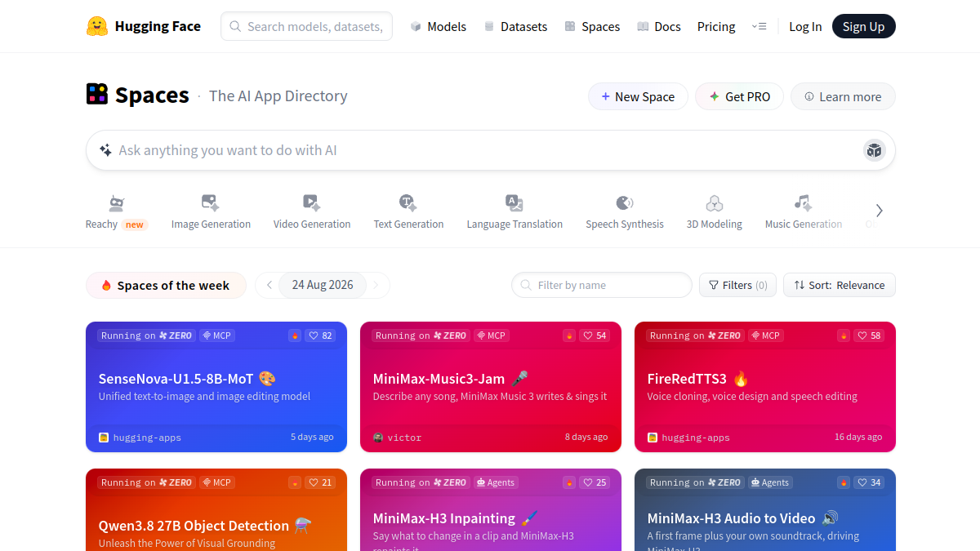Like FireRedTTS3 with 58 hearts
This screenshot has width=980, height=551.
tap(870, 335)
